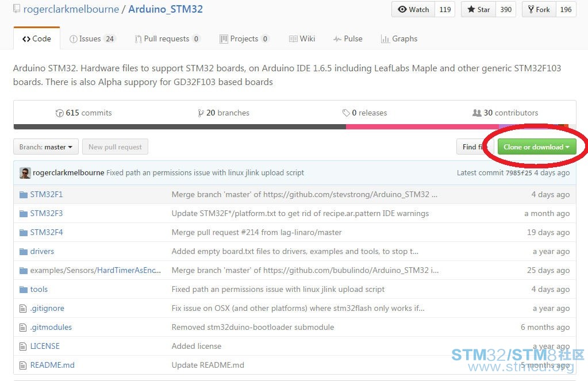Watch the repository
588x381 pixels.
tap(413, 9)
